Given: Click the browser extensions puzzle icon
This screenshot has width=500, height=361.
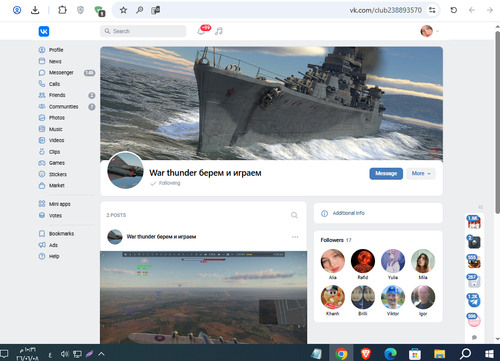Looking at the screenshot, I should pyautogui.click(x=62, y=10).
